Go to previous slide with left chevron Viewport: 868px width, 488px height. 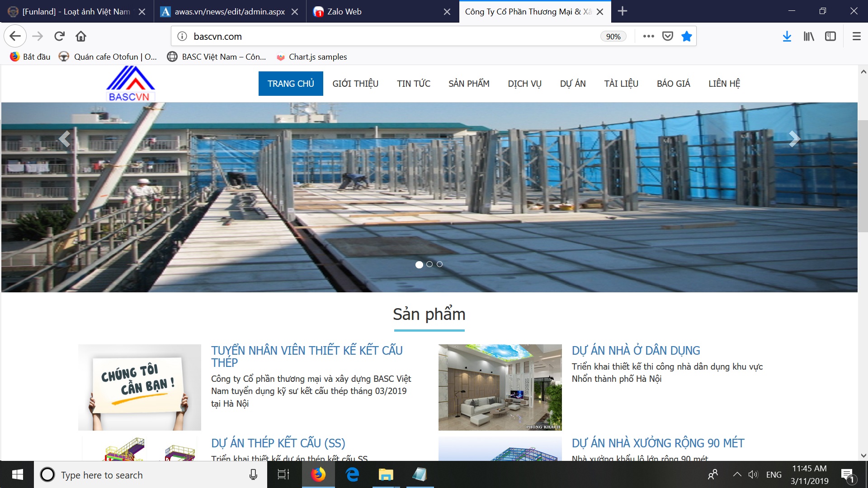tap(65, 139)
